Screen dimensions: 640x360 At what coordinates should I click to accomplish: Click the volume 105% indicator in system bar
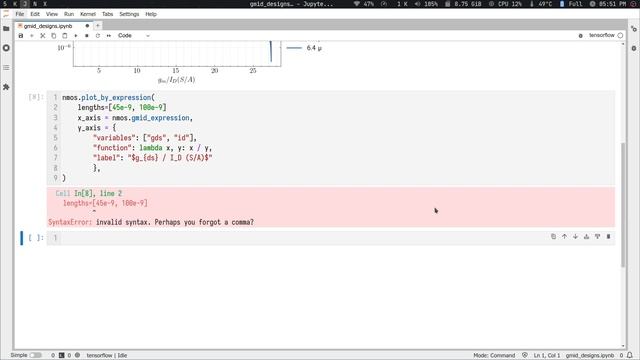[x=427, y=4]
